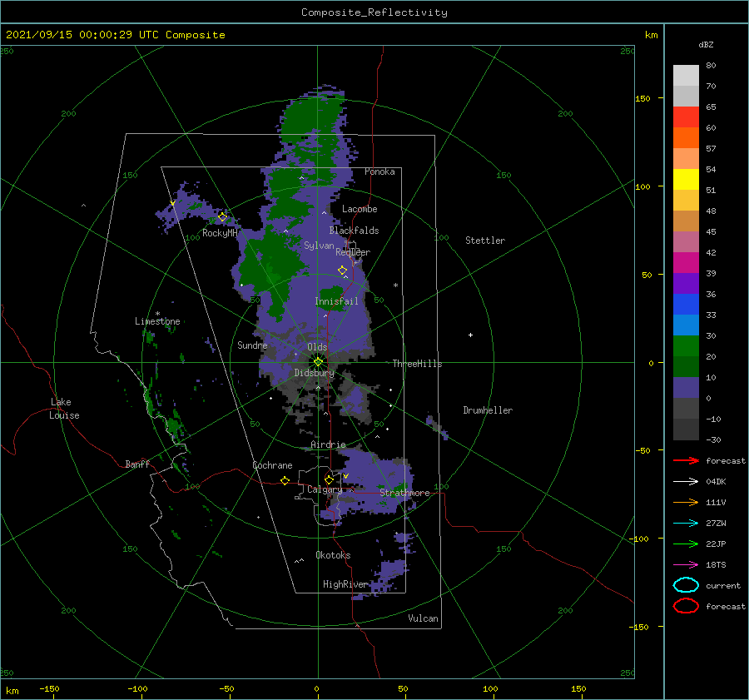Select the dark gray -10 dBZ color band
The height and width of the screenshot is (700, 749).
(686, 429)
